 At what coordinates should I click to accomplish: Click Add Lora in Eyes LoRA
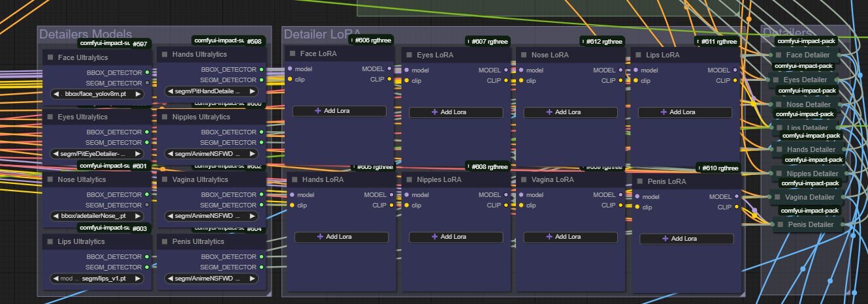pos(456,112)
